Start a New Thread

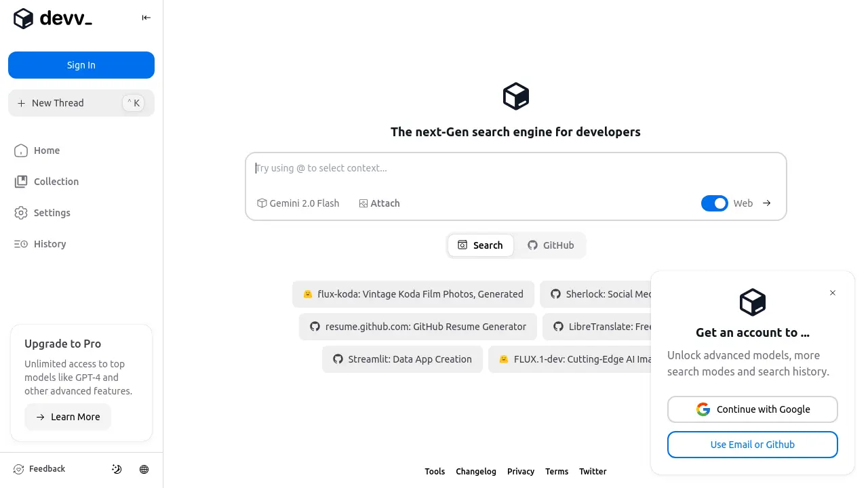(81, 103)
